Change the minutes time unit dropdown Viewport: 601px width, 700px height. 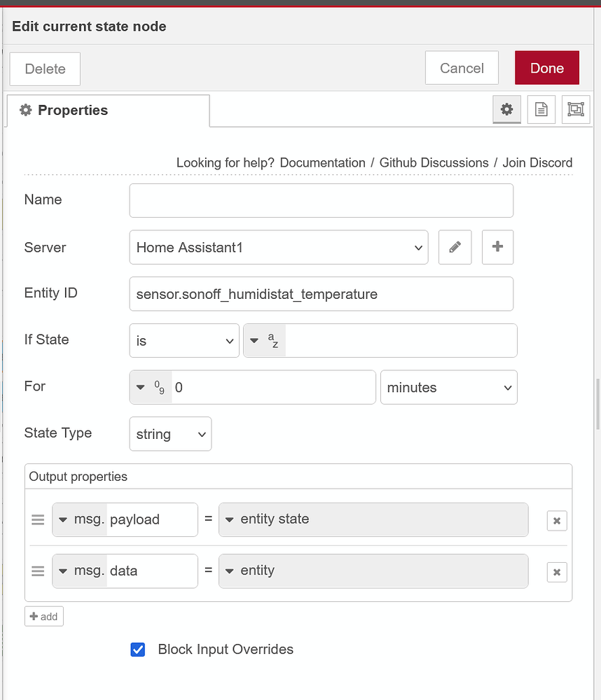448,387
